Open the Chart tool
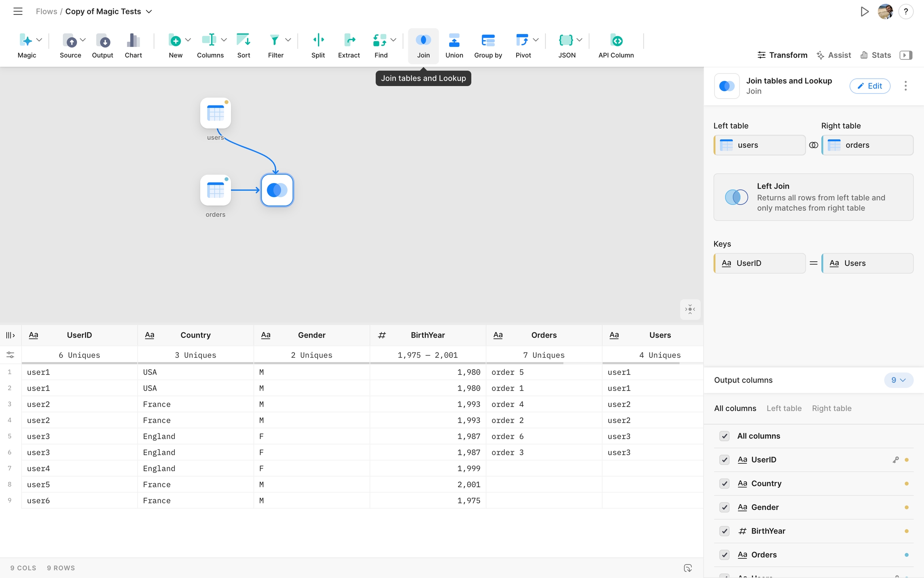The width and height of the screenshot is (924, 578). pyautogui.click(x=133, y=41)
